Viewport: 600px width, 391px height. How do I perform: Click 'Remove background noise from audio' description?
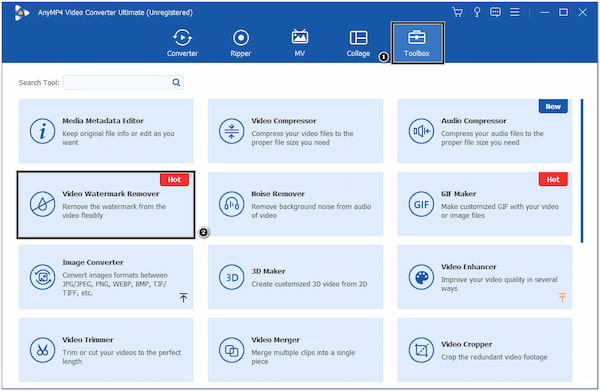point(311,211)
